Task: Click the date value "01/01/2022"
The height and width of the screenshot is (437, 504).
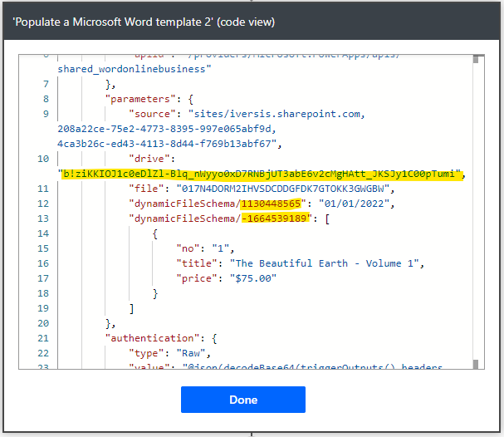Action: tap(354, 204)
